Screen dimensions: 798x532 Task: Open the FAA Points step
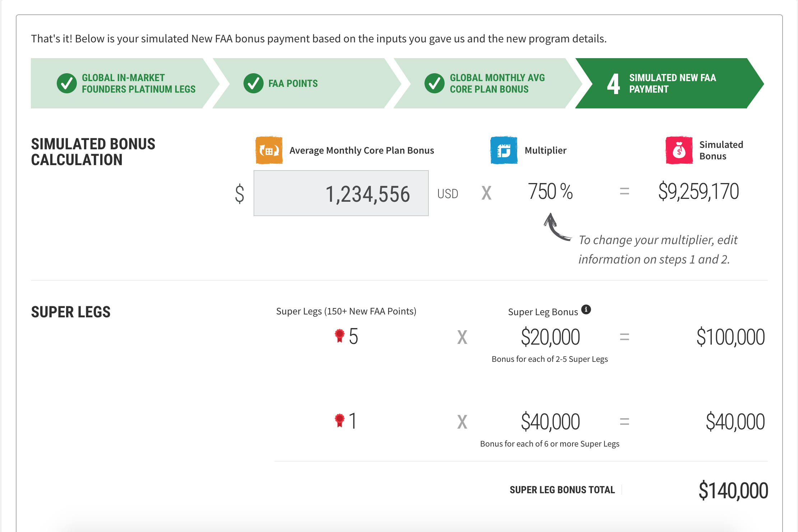tap(293, 83)
